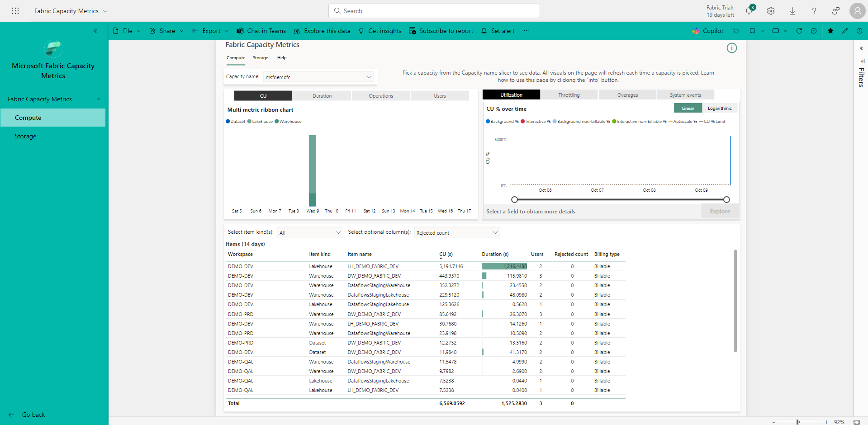868x425 pixels.
Task: Click Set alert button
Action: click(498, 31)
